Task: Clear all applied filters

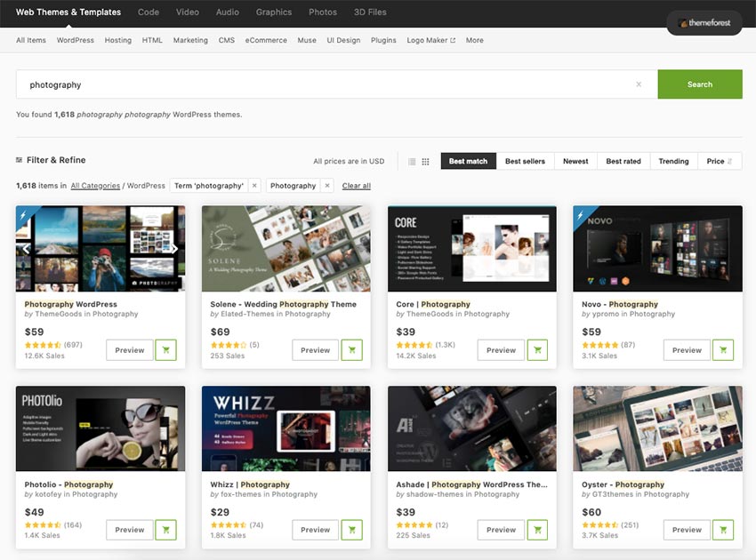Action: (x=357, y=186)
